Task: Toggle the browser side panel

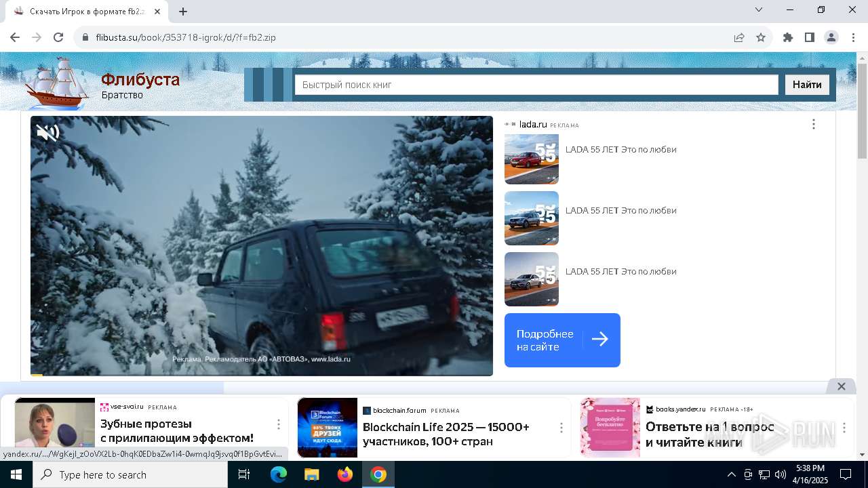Action: 810,37
